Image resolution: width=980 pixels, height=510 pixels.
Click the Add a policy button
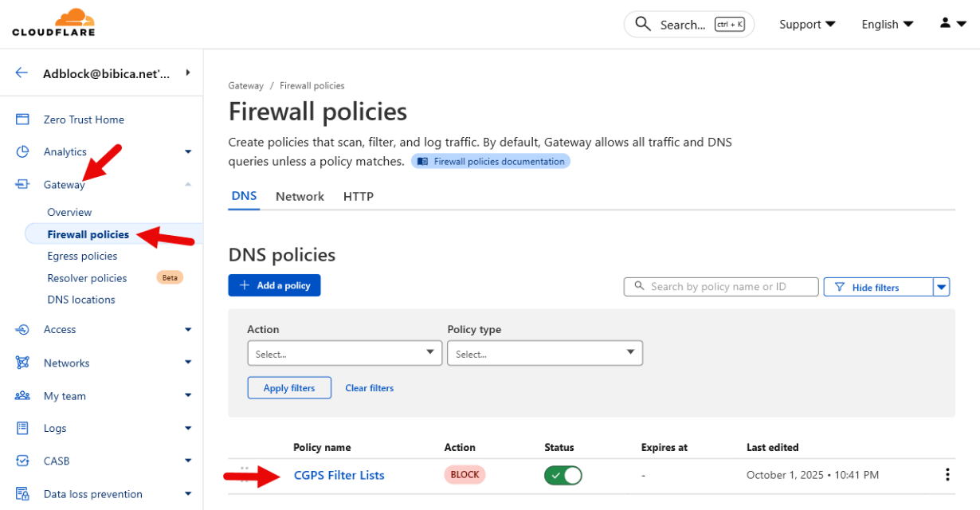click(274, 285)
